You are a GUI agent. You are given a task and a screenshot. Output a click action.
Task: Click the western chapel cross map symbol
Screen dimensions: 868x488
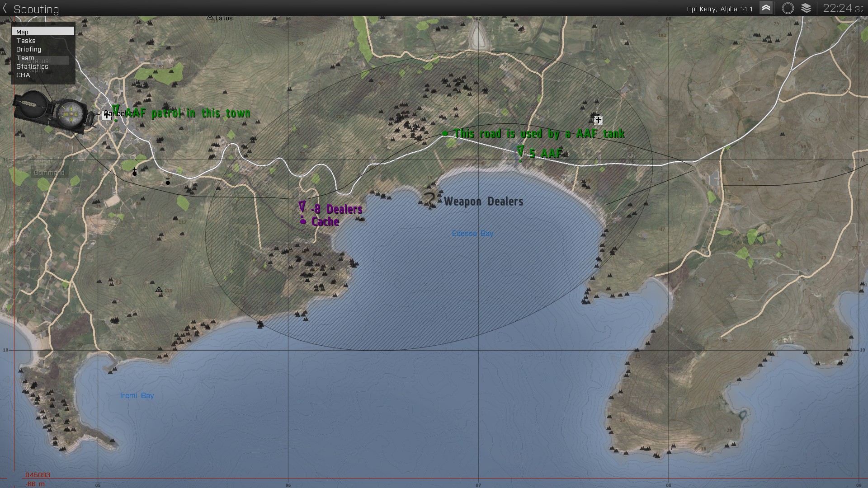click(x=135, y=172)
